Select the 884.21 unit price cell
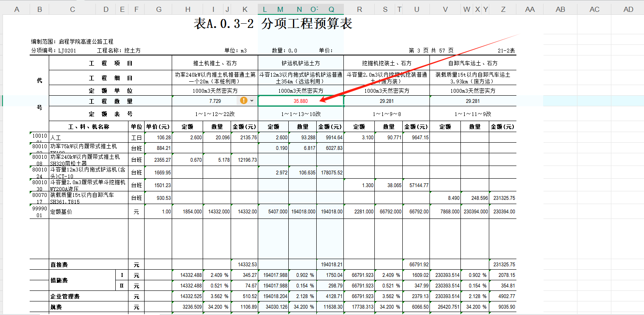The image size is (644, 315). [158, 148]
